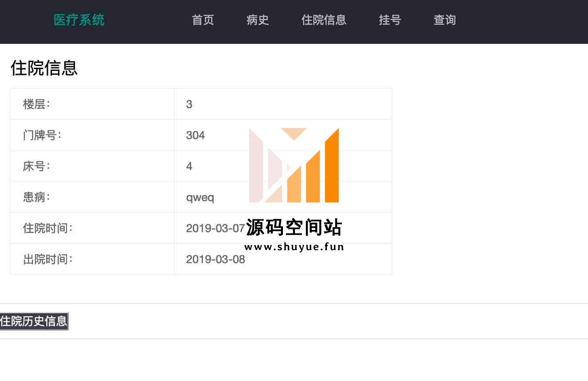Select the 出院时间: label cell
Viewport: 588px width, 381px height.
pos(92,259)
